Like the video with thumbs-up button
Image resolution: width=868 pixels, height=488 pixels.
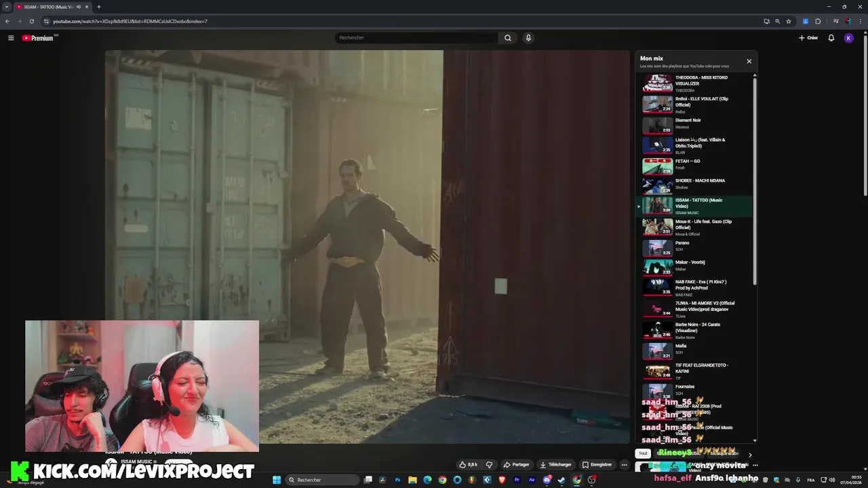469,465
